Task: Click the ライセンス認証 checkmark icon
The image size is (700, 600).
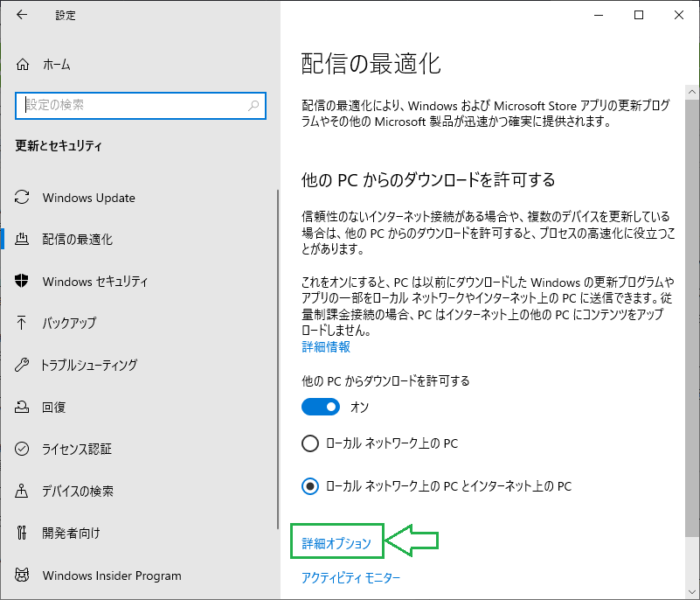Action: click(x=22, y=449)
